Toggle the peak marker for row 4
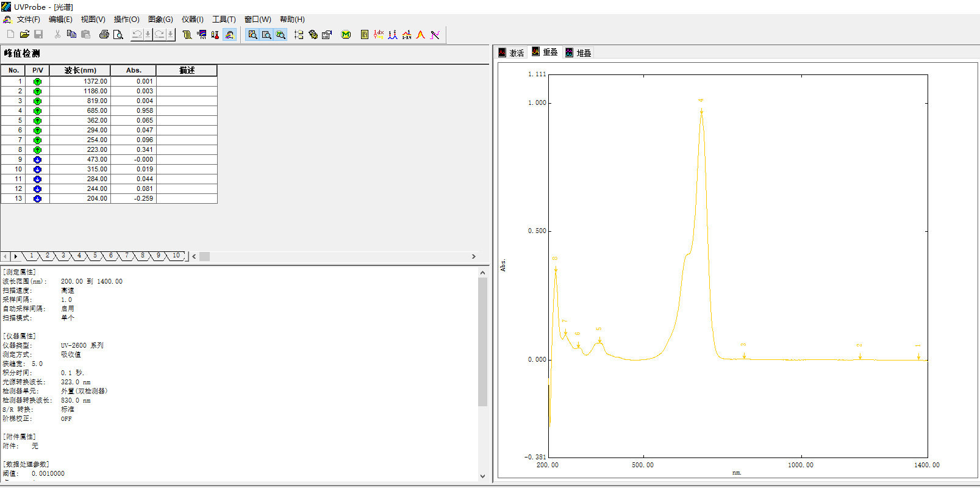Image resolution: width=980 pixels, height=488 pixels. tap(37, 110)
